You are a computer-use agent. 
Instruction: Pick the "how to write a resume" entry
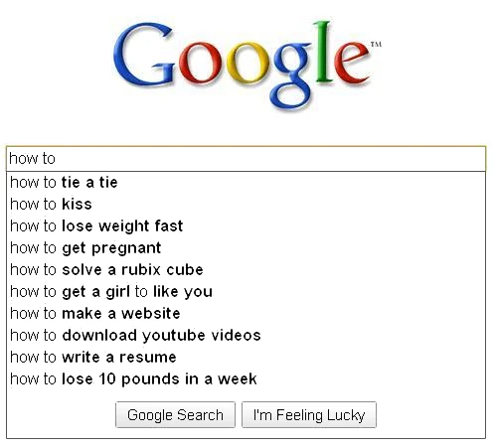pyautogui.click(x=246, y=358)
